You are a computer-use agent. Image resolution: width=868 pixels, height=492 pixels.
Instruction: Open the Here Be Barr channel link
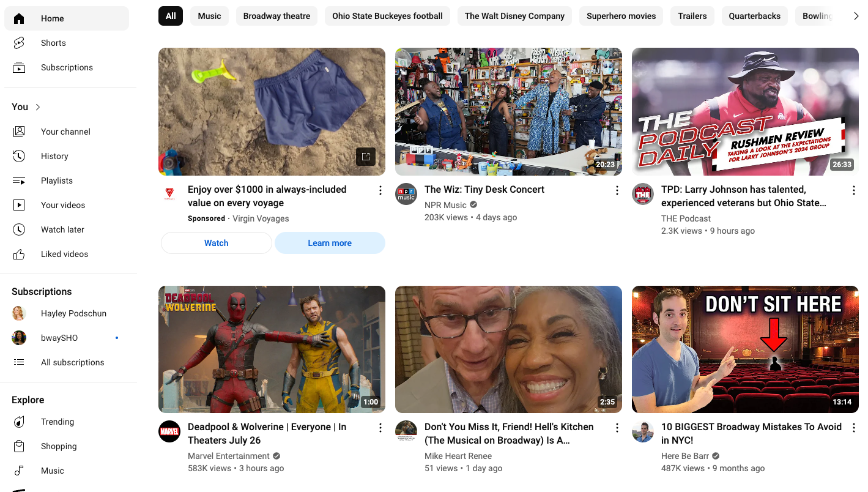685,456
